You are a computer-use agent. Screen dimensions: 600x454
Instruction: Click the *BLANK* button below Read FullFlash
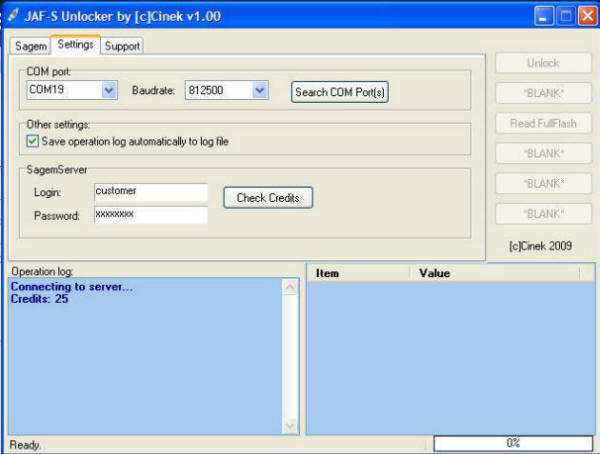(x=543, y=154)
